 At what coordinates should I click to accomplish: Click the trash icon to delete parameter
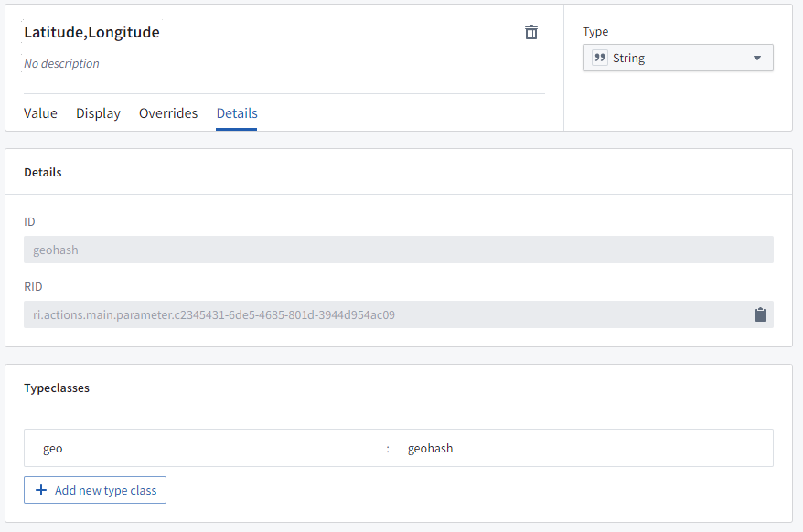click(x=530, y=31)
